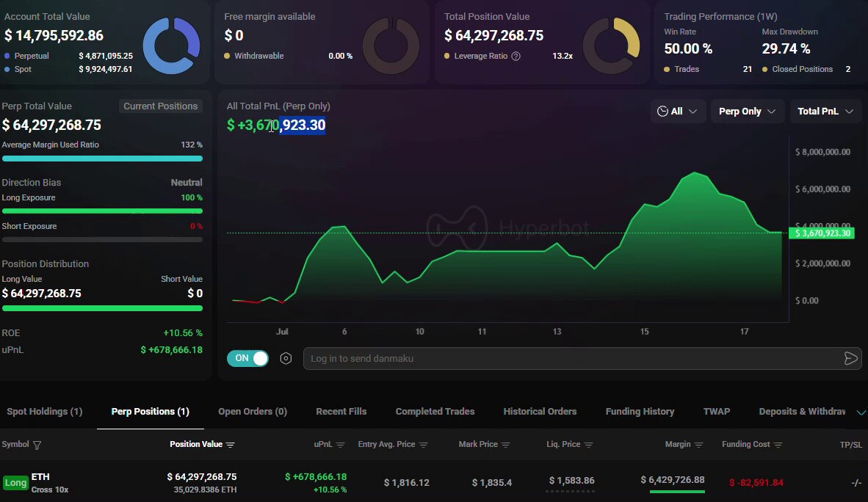Click the account value donut chart
The height and width of the screenshot is (502, 868).
pos(171,46)
